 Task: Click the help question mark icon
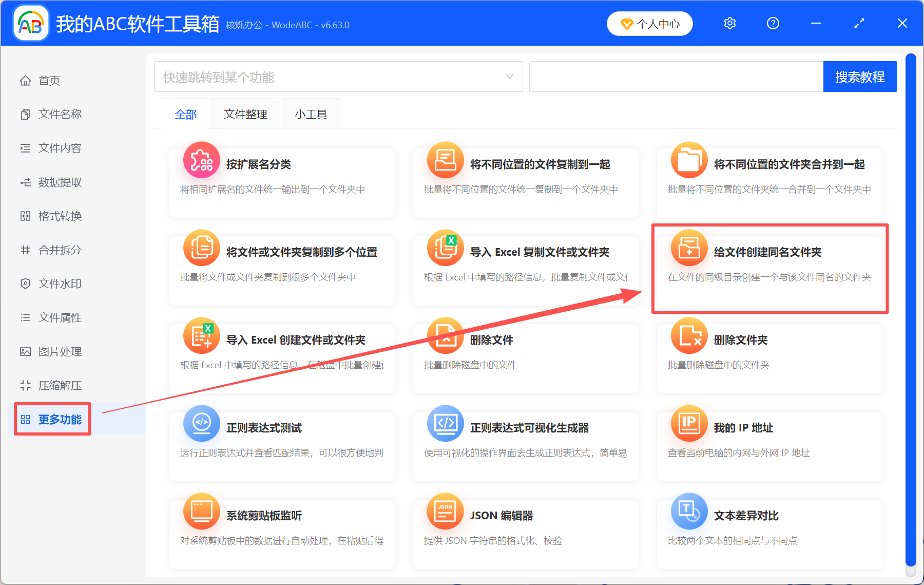(773, 23)
